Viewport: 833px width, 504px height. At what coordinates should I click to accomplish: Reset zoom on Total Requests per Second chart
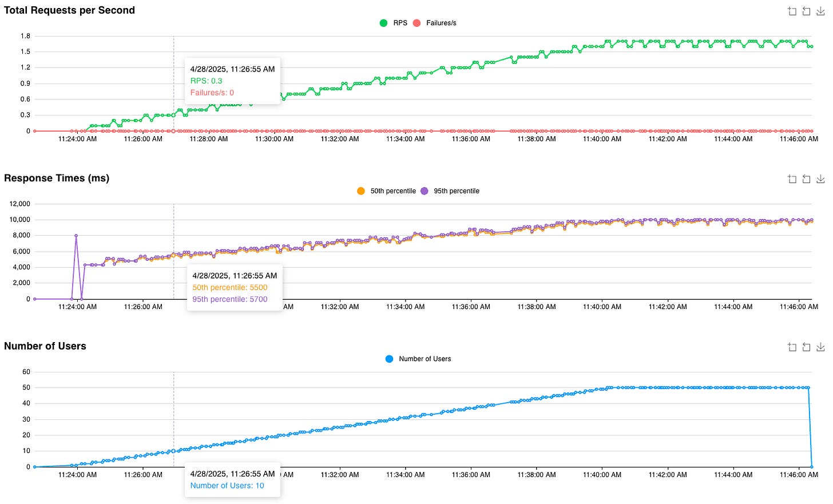point(806,11)
